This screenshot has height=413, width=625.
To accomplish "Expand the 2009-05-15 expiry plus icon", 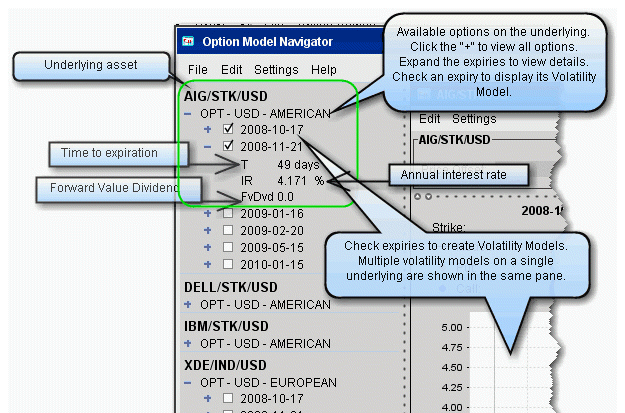I will pyautogui.click(x=208, y=247).
